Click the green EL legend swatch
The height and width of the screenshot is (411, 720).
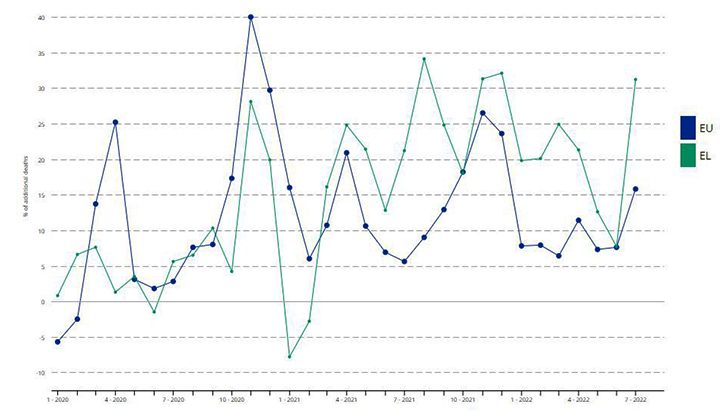(688, 156)
